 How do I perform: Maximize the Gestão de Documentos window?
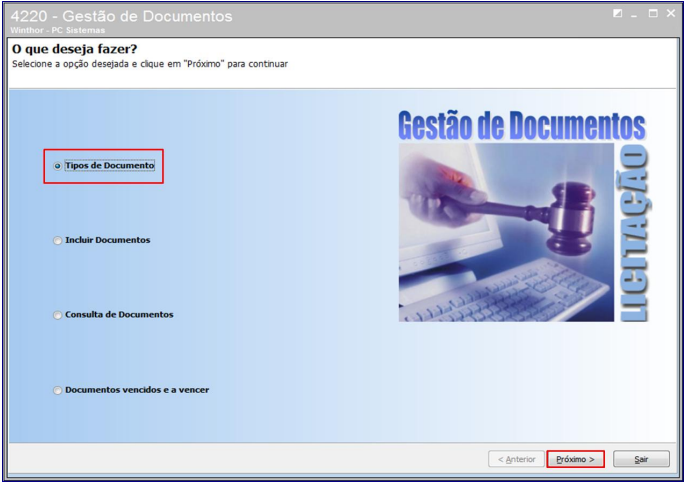[x=653, y=14]
